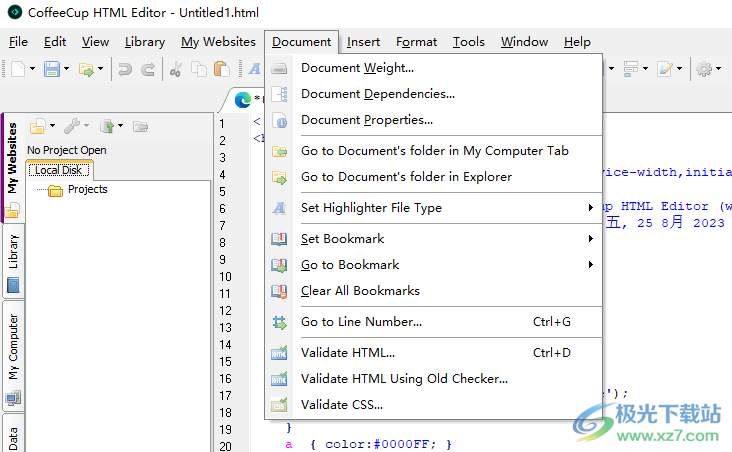Click the Redo toolbar icon

pos(148,69)
